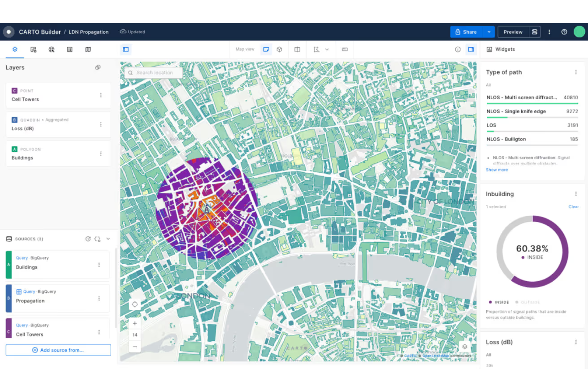Zoom in the map with plus
The height and width of the screenshot is (392, 588).
pyautogui.click(x=135, y=323)
